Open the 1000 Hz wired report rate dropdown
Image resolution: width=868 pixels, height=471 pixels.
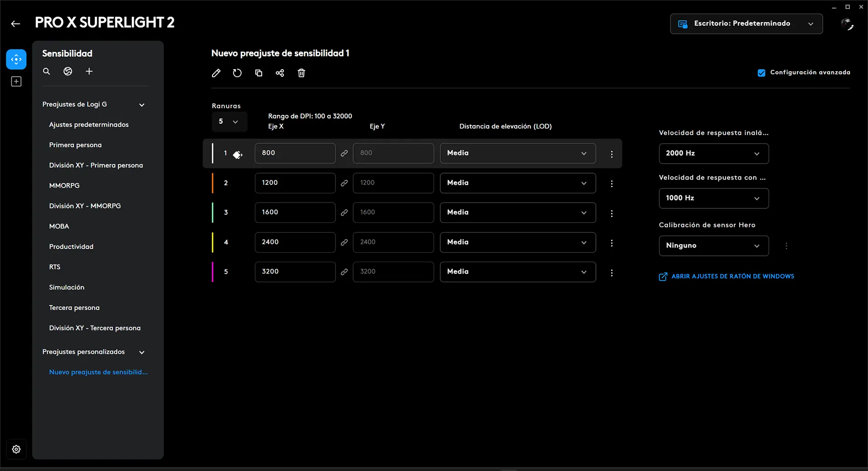(x=714, y=198)
